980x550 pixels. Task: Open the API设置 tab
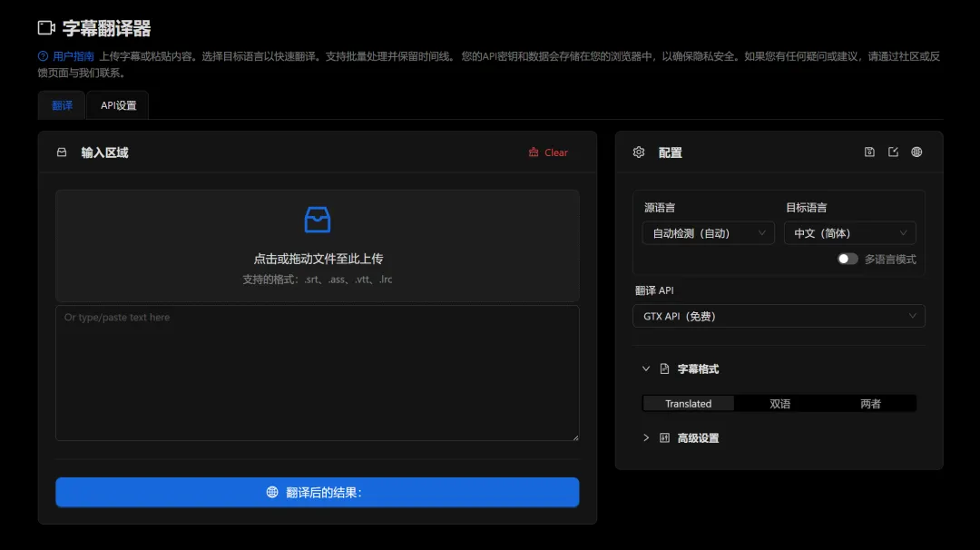click(x=118, y=105)
